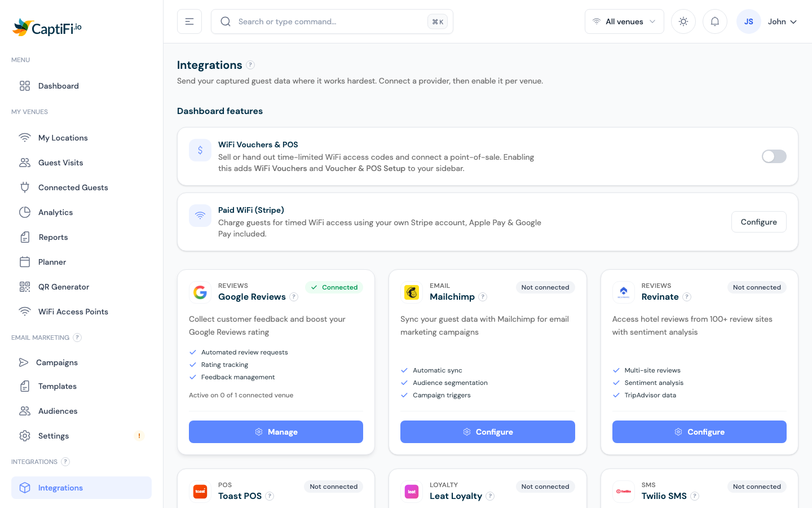Click 'Audience segmentation' feature text

(x=450, y=383)
